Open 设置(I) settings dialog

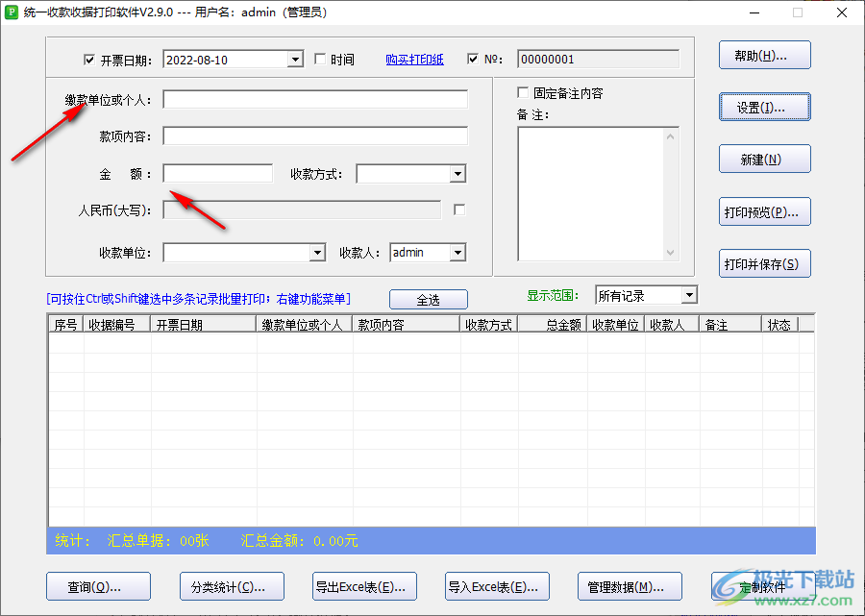tap(764, 108)
